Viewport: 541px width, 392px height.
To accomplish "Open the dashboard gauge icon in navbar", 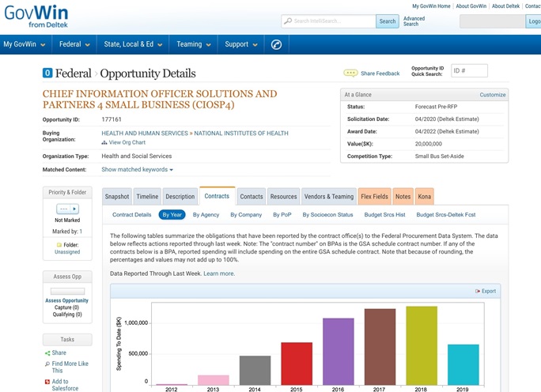I will tap(276, 44).
